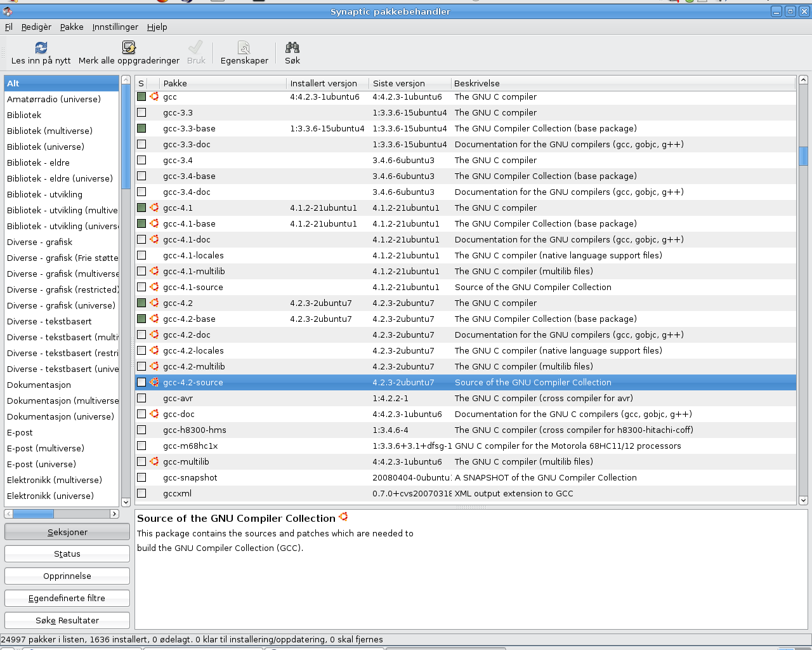
Task: Sort by S status column header
Action: click(141, 83)
